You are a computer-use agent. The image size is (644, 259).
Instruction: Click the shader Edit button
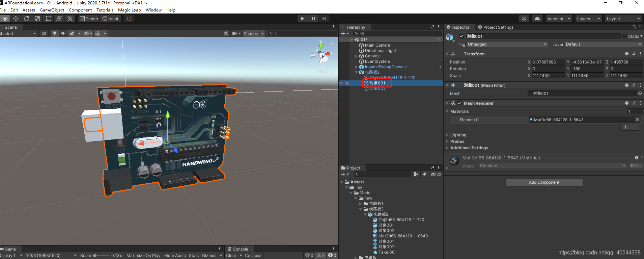point(636,166)
